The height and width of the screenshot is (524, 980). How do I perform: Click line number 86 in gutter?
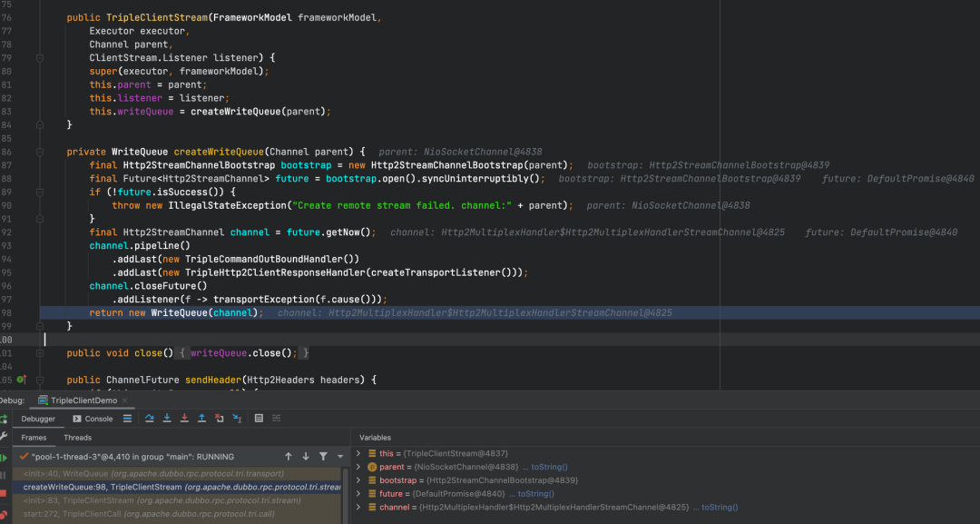tap(6, 152)
